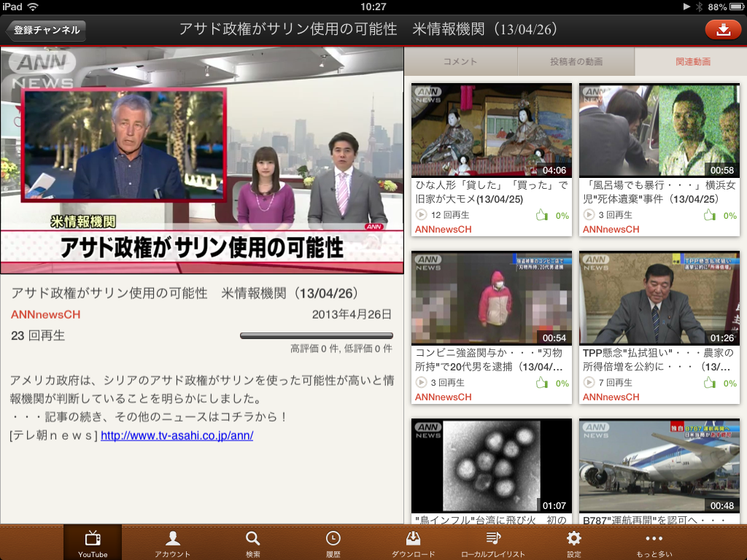Open B787 運航再開 video thumbnail
This screenshot has width=747, height=560.
click(x=659, y=465)
